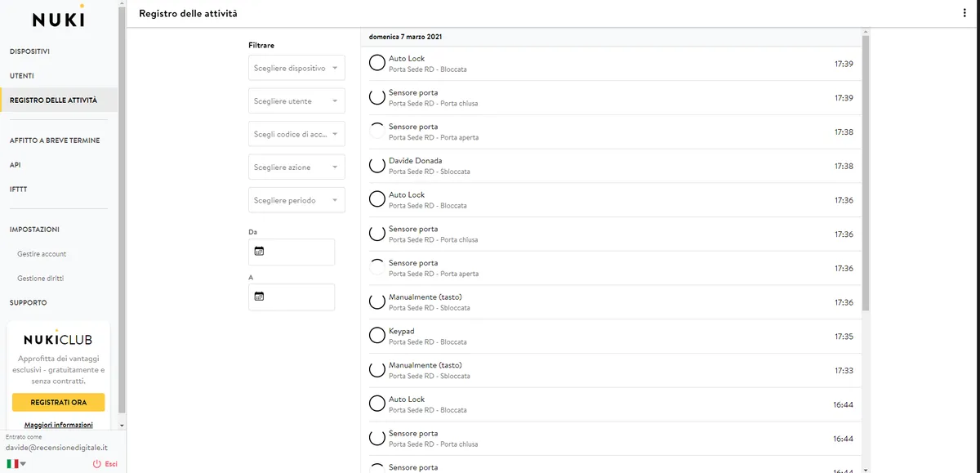The image size is (980, 473).
Task: Open the three-dot options menu
Action: click(964, 13)
